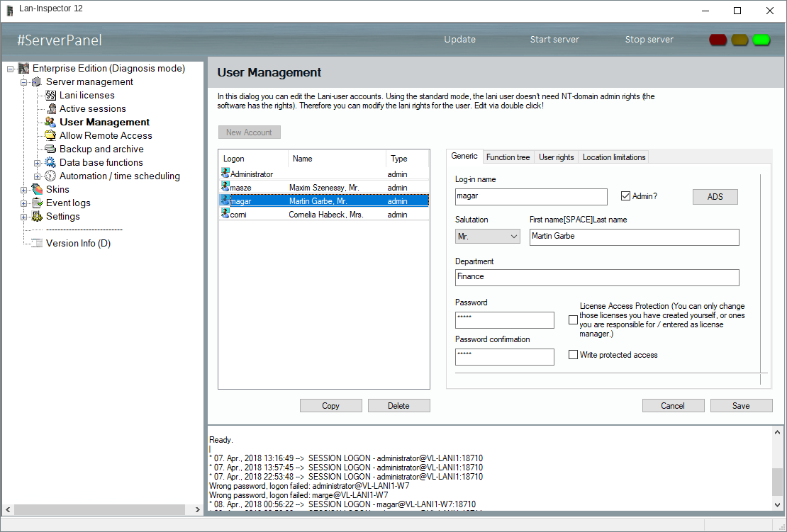Viewport: 787px width, 532px height.
Task: Expand the Data base functions node
Action: (37, 163)
